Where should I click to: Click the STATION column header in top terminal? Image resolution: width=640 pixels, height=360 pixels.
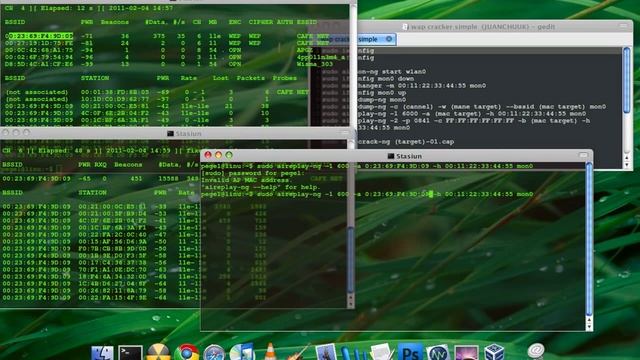pyautogui.click(x=95, y=78)
